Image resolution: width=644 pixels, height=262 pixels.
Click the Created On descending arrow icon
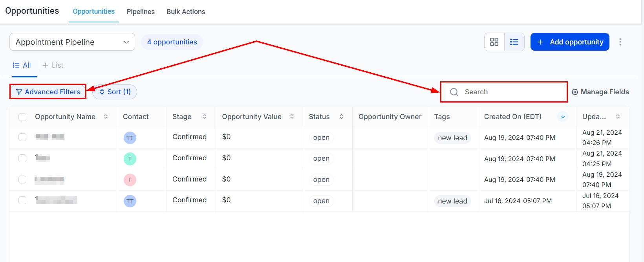click(563, 117)
